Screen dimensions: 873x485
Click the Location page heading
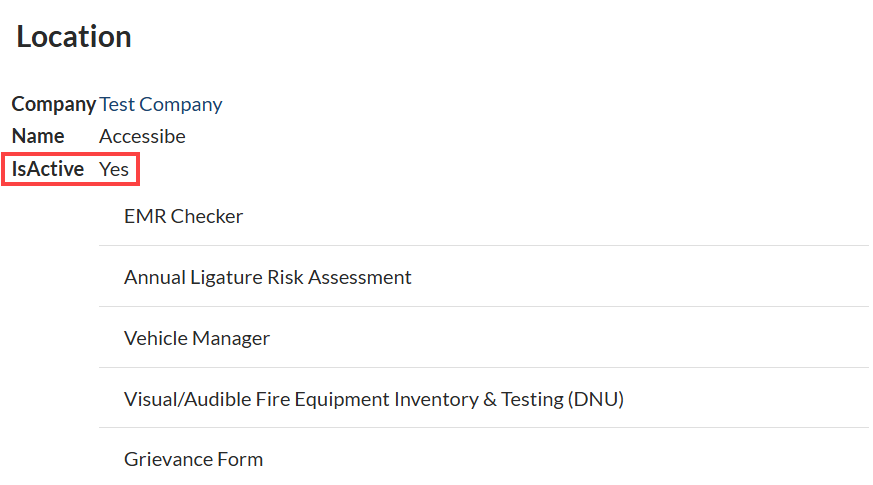[74, 37]
